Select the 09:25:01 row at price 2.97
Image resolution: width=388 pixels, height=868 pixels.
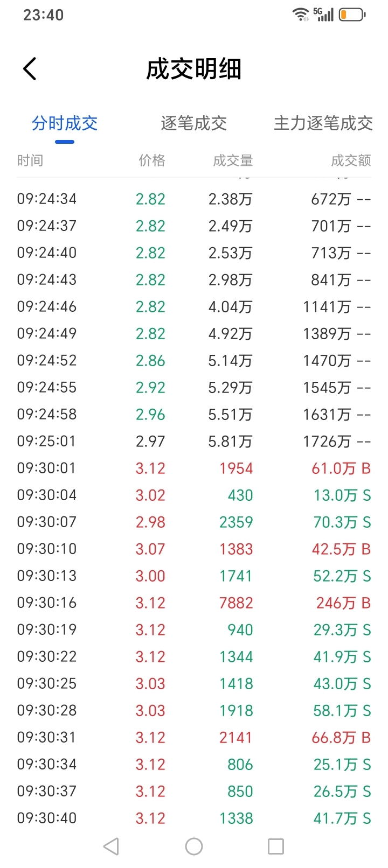click(x=194, y=441)
